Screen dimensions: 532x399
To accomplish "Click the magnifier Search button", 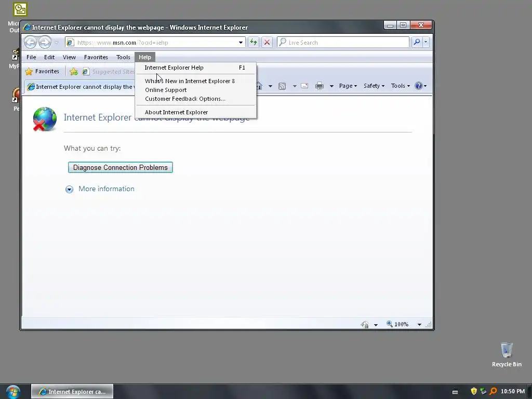I will coord(417,42).
